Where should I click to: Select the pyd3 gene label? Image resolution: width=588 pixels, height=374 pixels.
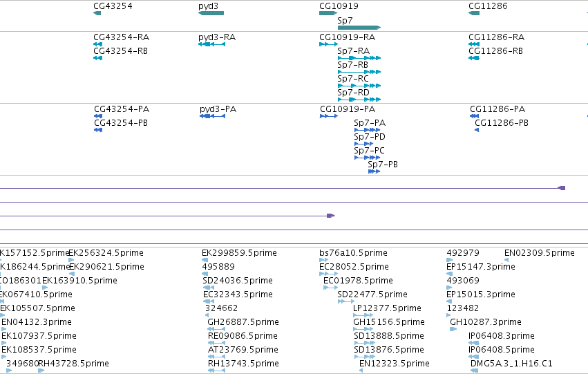point(208,6)
